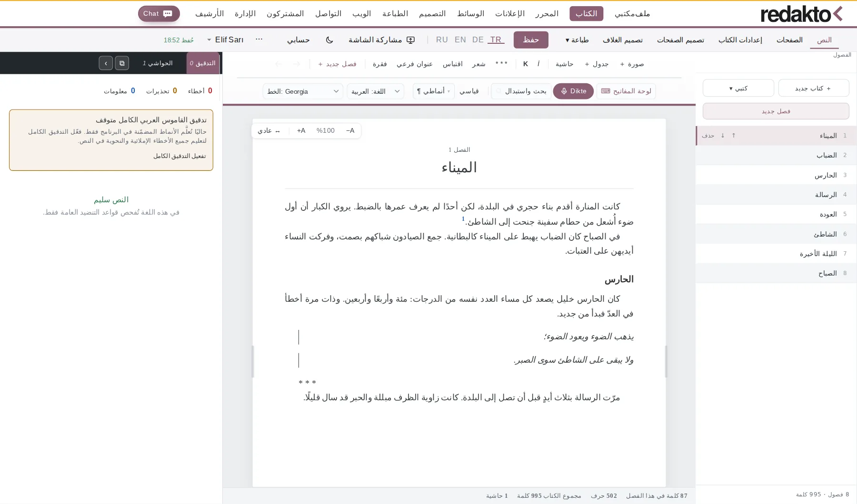Image resolution: width=857 pixels, height=504 pixels.
Task: Open search and replace بحث واستبدال
Action: [x=521, y=91]
